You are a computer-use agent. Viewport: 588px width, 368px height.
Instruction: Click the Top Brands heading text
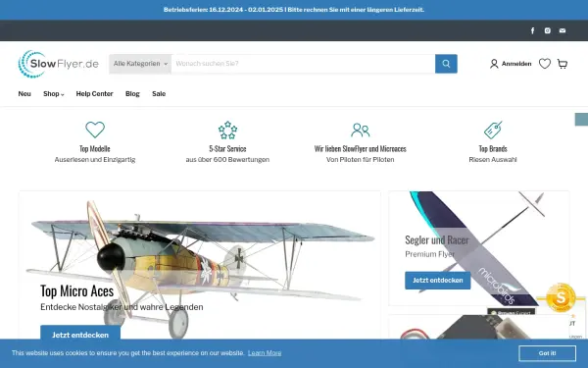pos(493,149)
